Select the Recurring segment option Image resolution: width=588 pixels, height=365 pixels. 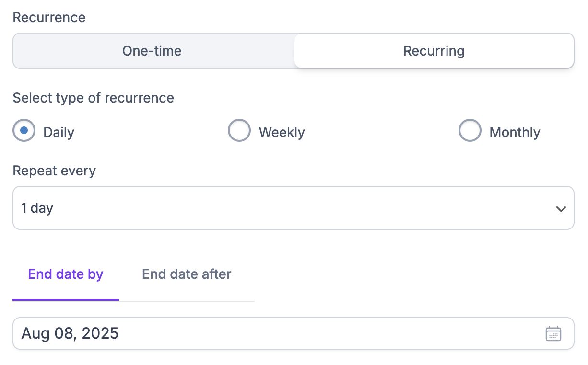[434, 51]
